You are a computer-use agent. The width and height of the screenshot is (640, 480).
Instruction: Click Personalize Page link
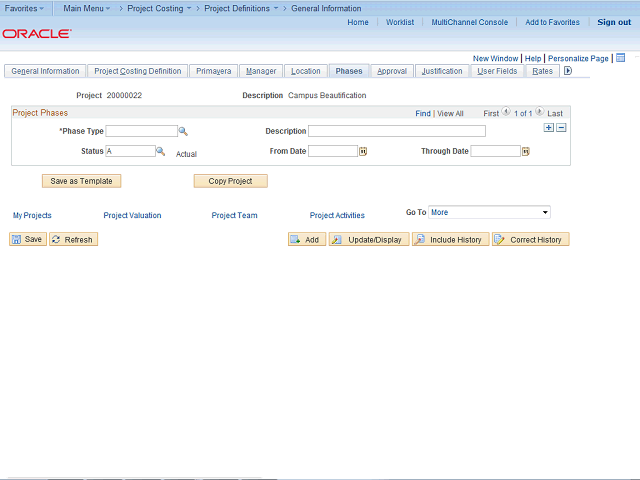tap(578, 58)
